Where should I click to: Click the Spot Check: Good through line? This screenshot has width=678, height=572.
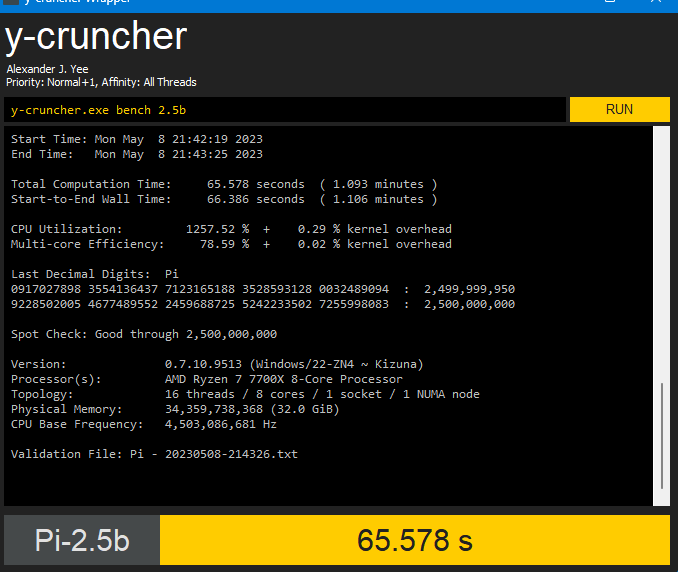click(x=144, y=334)
